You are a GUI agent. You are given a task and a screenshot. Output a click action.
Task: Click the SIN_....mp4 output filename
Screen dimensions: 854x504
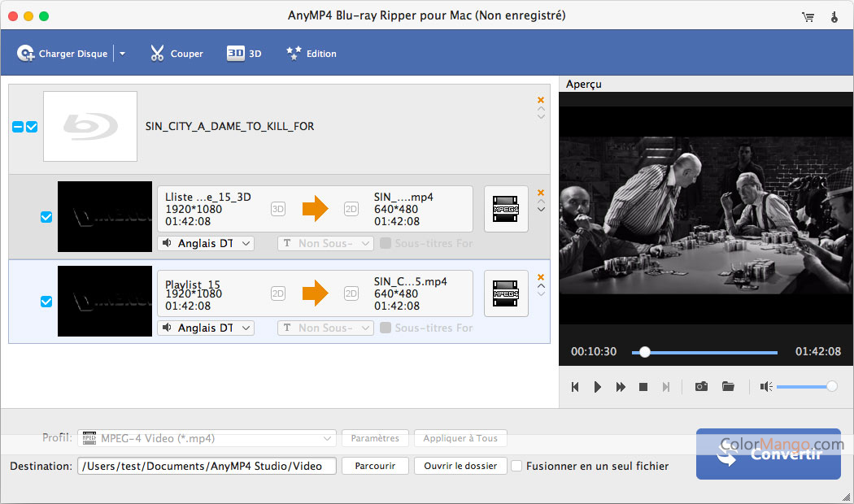click(x=403, y=197)
